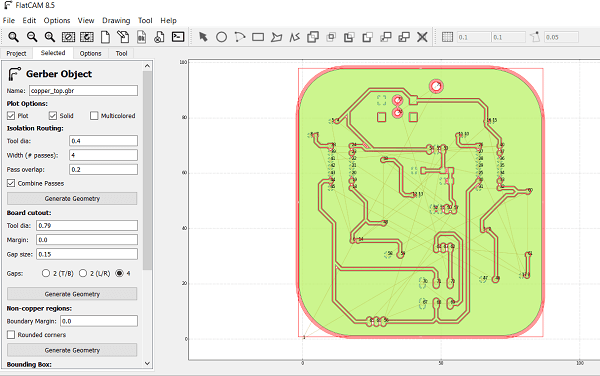Click the grid X spacing field
Image resolution: width=600 pixels, height=376 pixels.
pos(474,37)
